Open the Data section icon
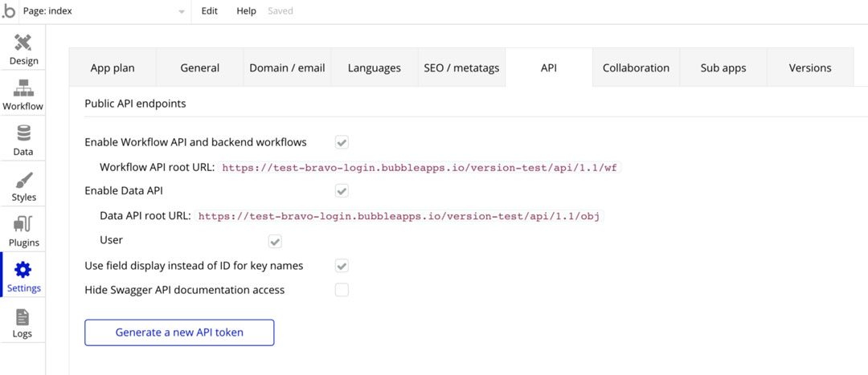Screen dimensions: 868x375 tap(23, 133)
